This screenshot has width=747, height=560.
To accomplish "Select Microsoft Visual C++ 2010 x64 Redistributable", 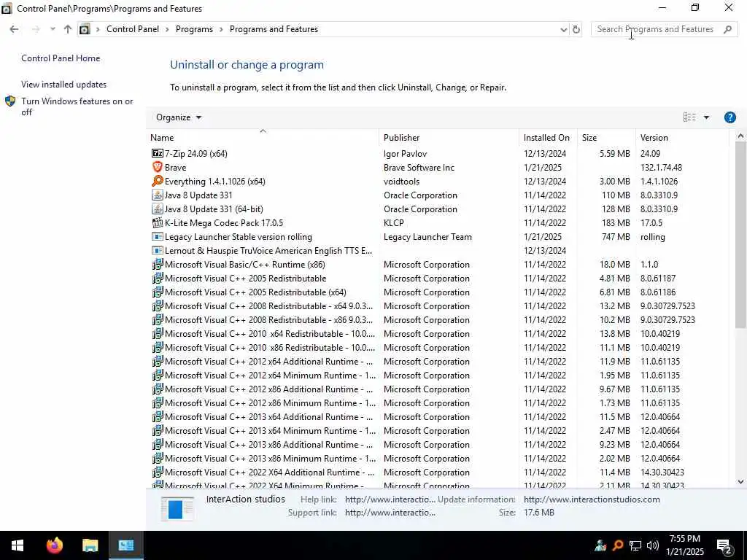I will tap(438, 333).
